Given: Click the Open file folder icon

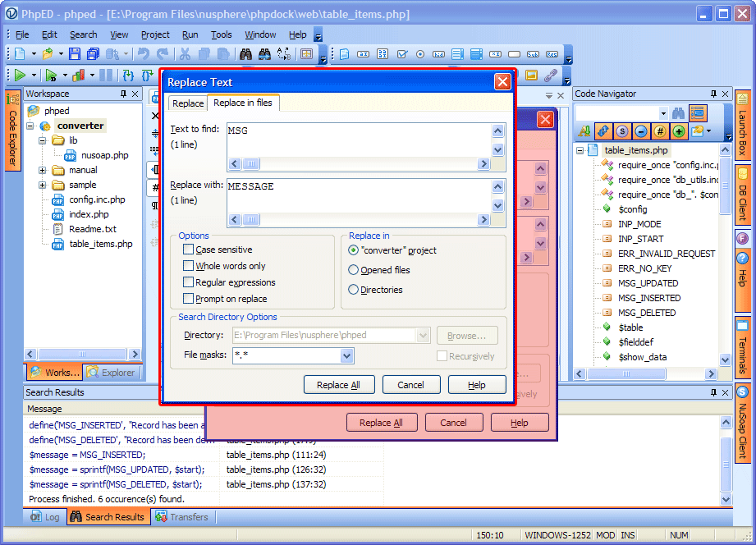Looking at the screenshot, I should (48, 54).
